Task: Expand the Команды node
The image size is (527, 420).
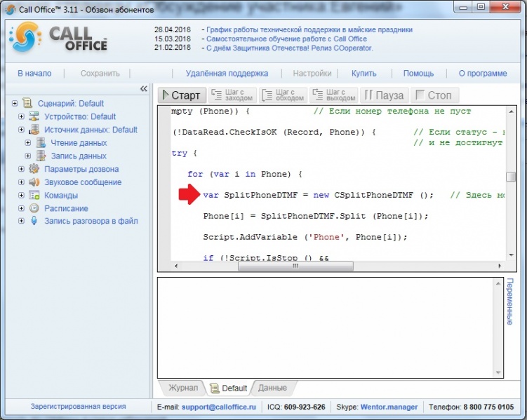Action: click(21, 195)
